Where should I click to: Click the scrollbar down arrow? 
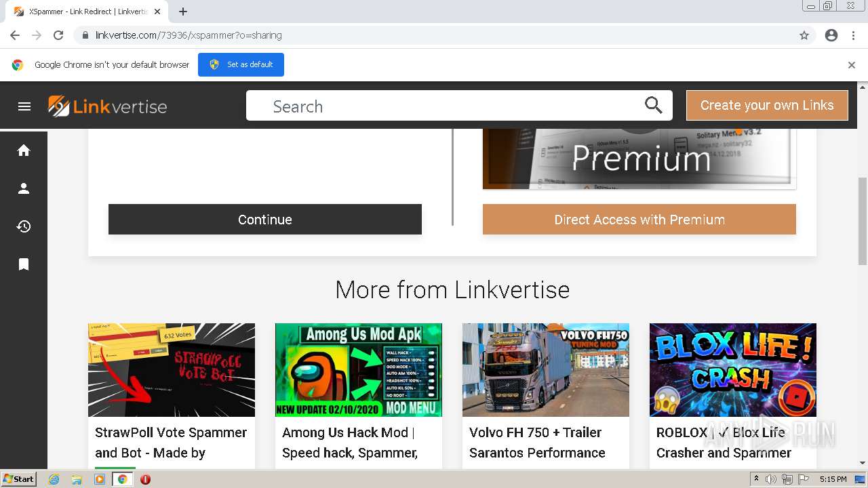(x=863, y=463)
